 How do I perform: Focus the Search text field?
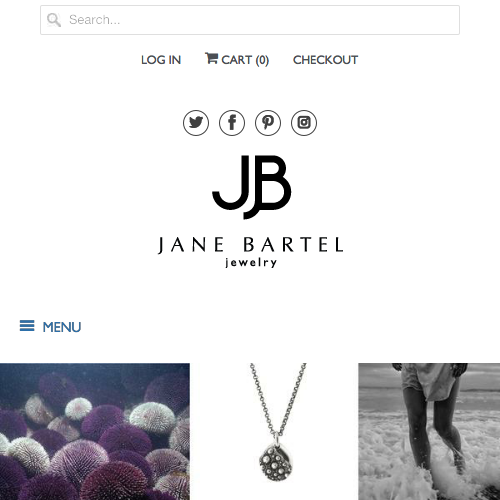click(250, 20)
